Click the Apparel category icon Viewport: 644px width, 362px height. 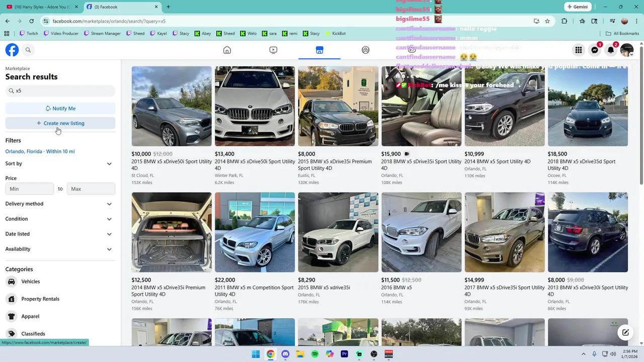pos(11,316)
